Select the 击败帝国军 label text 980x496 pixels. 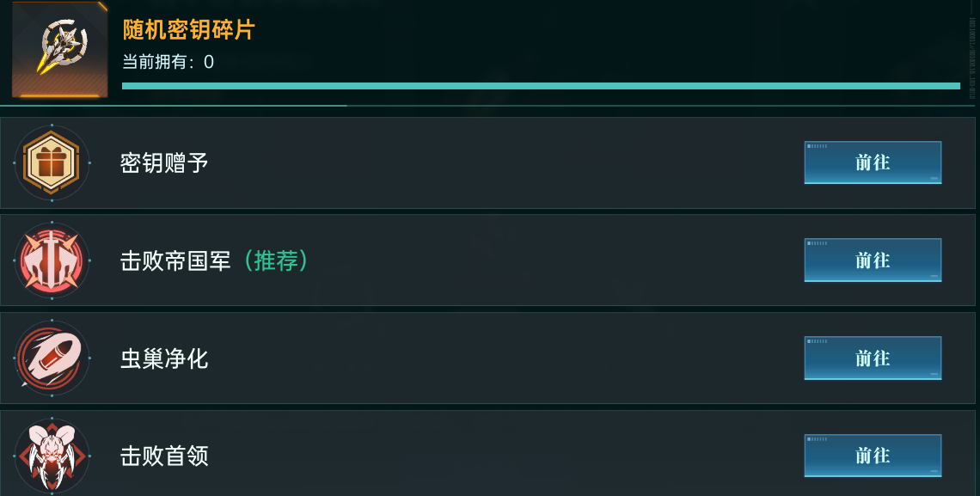coord(175,260)
